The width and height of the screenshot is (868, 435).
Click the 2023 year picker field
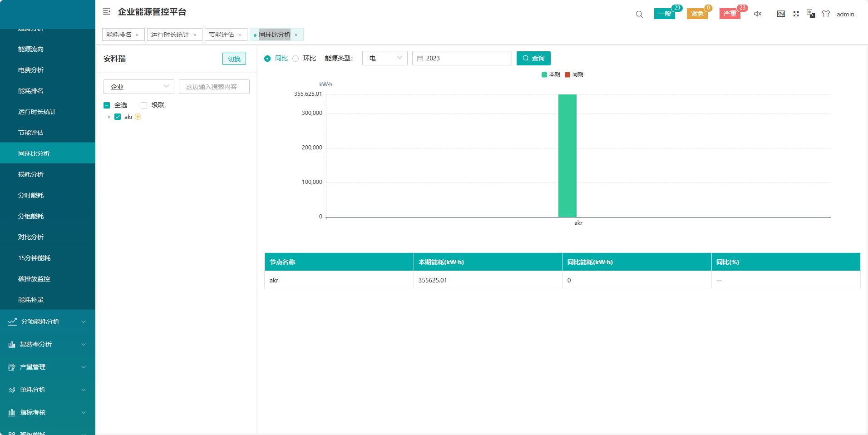462,58
